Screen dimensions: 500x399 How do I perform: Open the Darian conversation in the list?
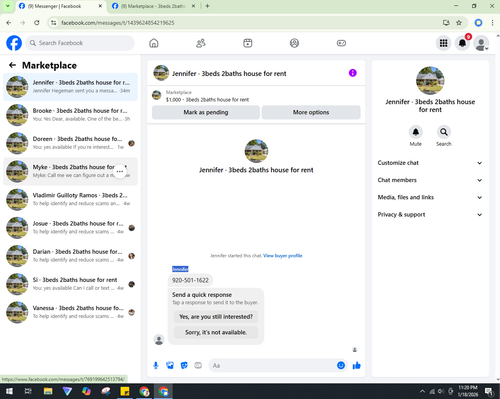pyautogui.click(x=70, y=256)
